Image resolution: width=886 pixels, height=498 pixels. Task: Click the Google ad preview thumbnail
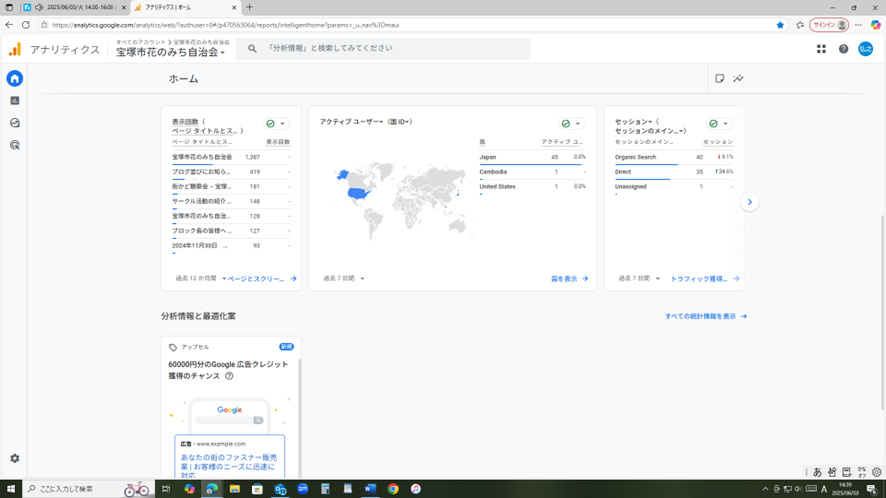(229, 437)
